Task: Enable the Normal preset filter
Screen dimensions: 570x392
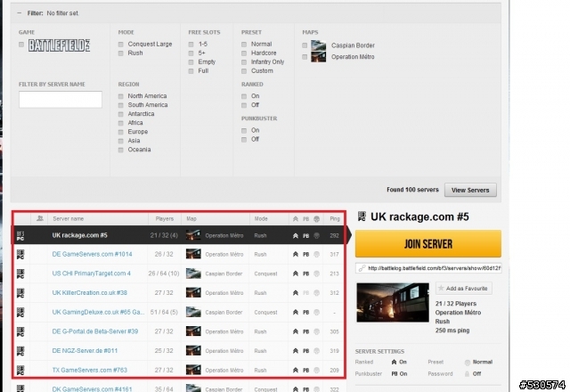Action: click(244, 45)
